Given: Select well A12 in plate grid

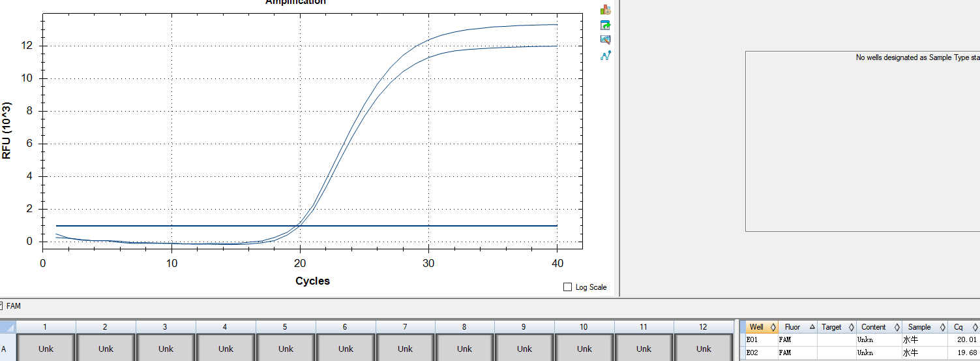Looking at the screenshot, I should tap(704, 347).
